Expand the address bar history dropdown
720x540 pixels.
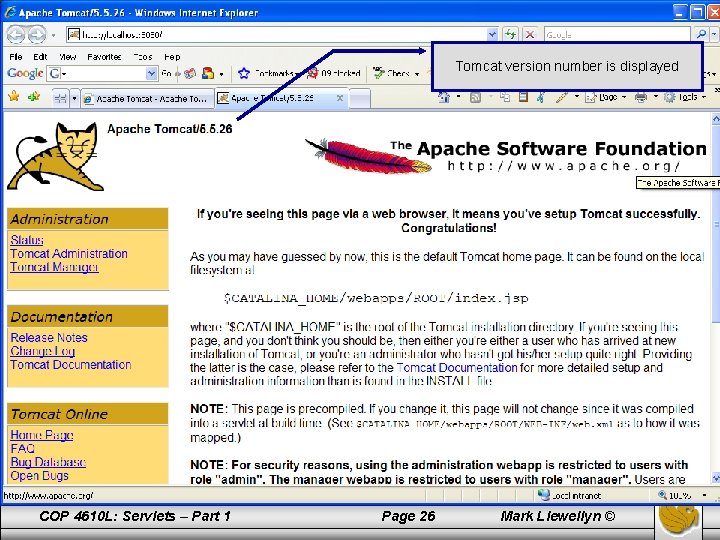492,34
